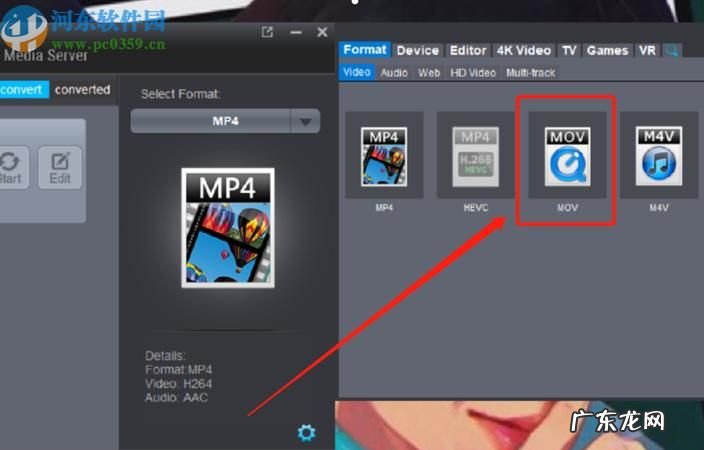Click the pop-out window icon in title bar
The image size is (704, 450).
click(267, 32)
